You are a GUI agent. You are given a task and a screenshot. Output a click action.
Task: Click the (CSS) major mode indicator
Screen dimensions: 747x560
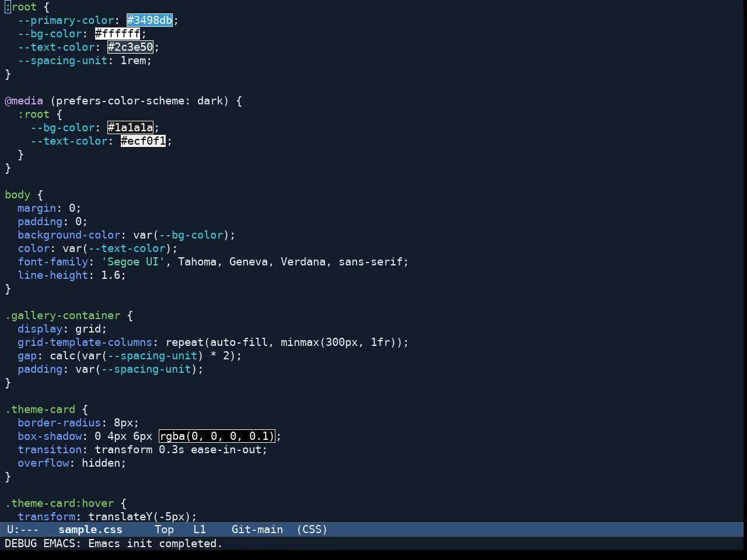[312, 530]
